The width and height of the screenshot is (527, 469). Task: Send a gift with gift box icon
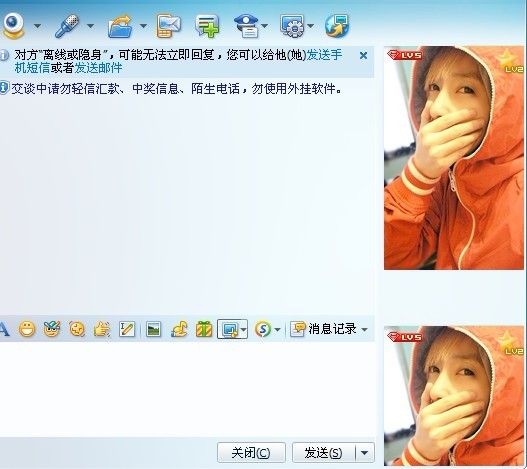[204, 329]
